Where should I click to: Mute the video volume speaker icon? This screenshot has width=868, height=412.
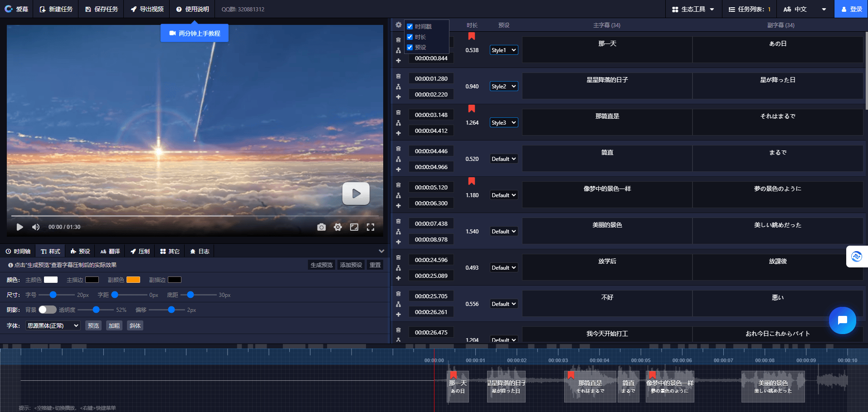(36, 227)
